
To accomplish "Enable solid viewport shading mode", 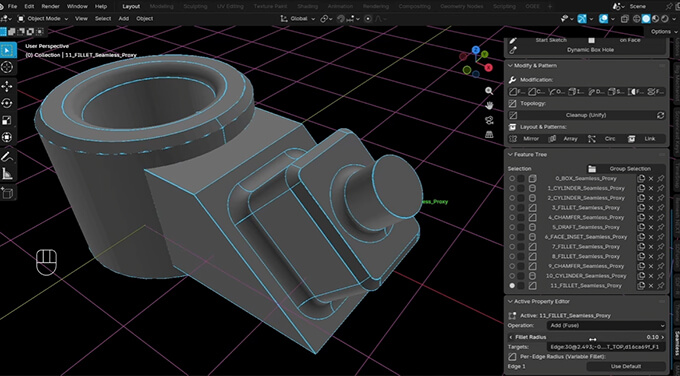I will tap(646, 19).
